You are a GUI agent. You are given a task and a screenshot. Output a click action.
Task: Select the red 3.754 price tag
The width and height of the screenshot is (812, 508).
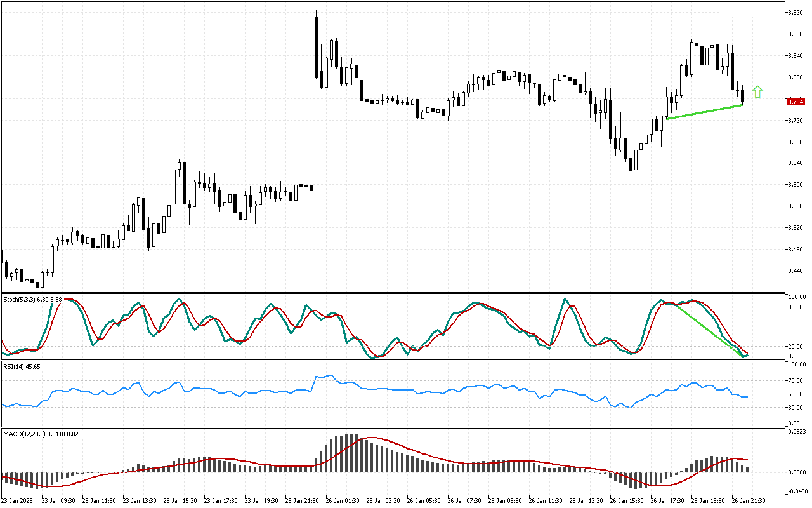coord(795,102)
